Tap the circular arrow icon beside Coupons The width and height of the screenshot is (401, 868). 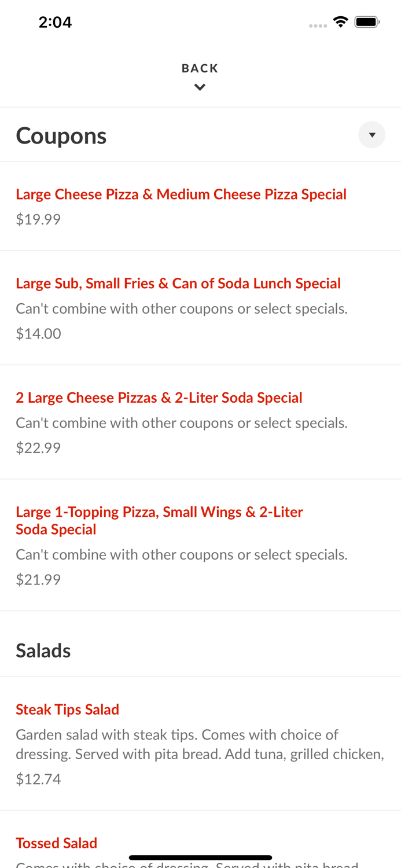click(372, 134)
